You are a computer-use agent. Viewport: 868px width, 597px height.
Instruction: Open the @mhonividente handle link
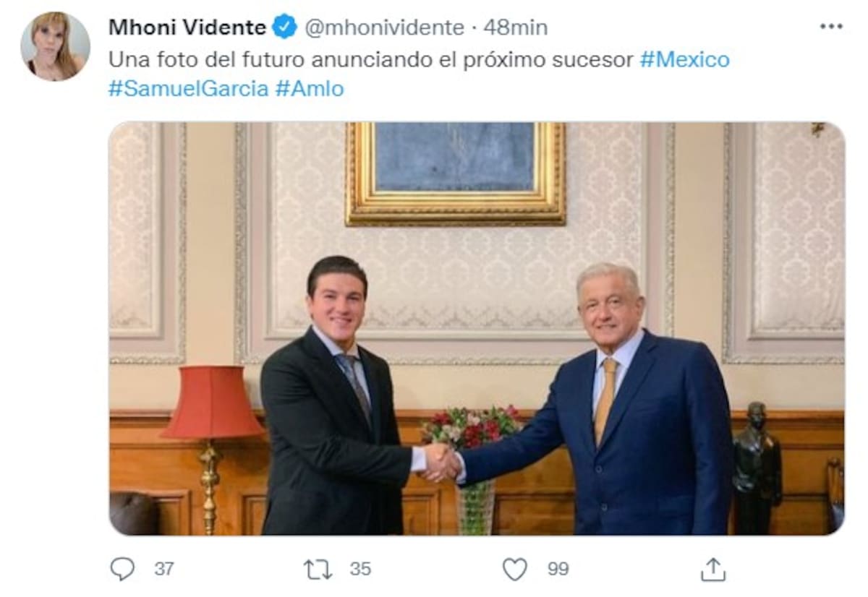point(385,27)
